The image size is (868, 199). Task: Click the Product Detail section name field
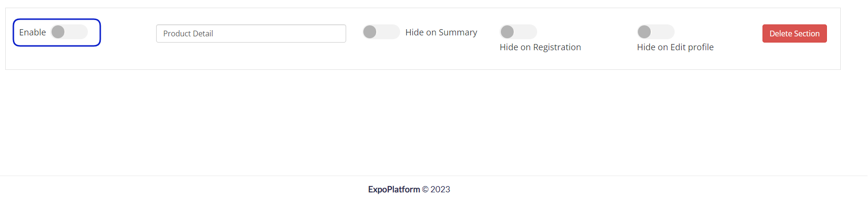pos(251,33)
